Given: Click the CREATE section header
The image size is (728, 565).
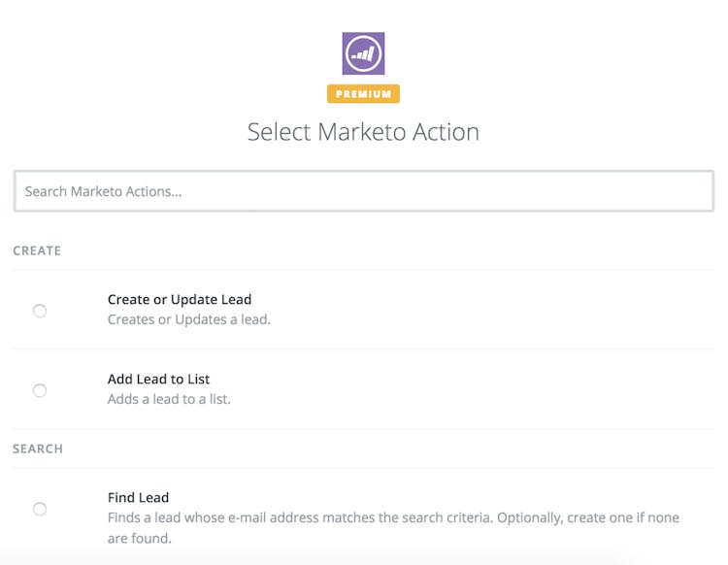Looking at the screenshot, I should (x=37, y=250).
